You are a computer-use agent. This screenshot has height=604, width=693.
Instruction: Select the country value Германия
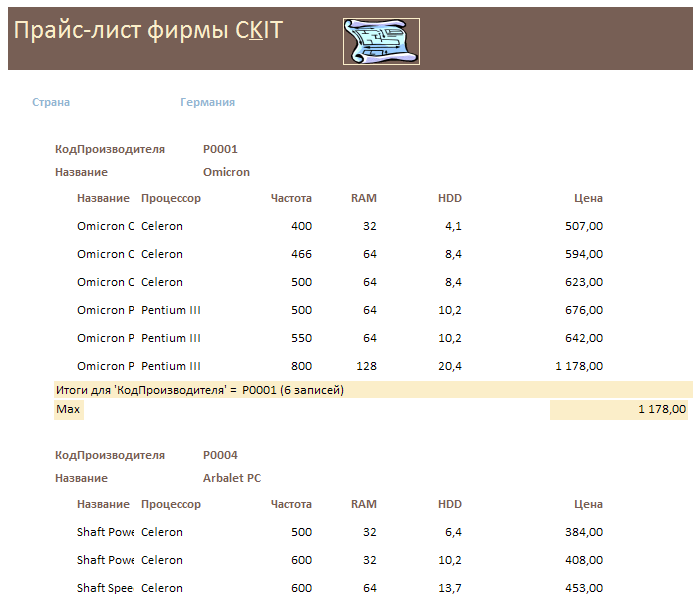207,102
